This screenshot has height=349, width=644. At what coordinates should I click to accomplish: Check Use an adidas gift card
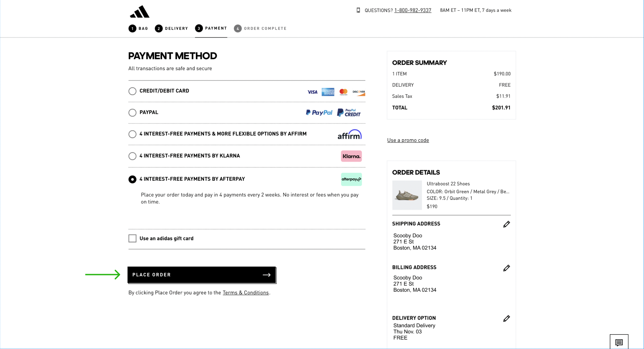click(x=132, y=238)
